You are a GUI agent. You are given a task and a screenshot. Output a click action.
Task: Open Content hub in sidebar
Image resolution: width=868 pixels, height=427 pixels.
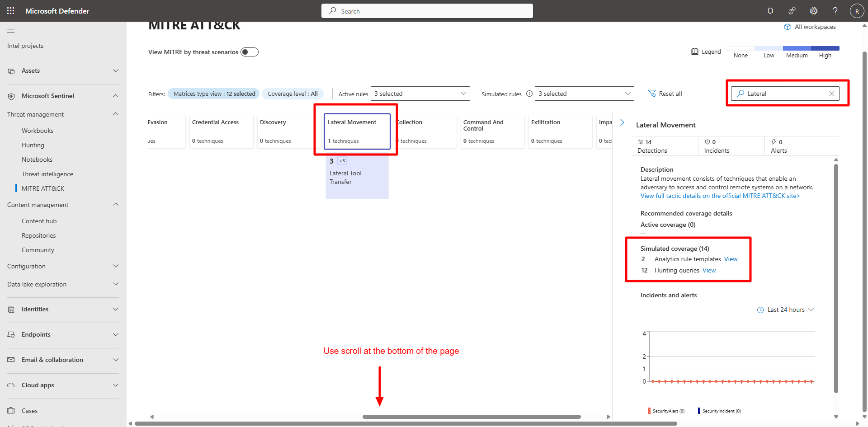click(39, 221)
